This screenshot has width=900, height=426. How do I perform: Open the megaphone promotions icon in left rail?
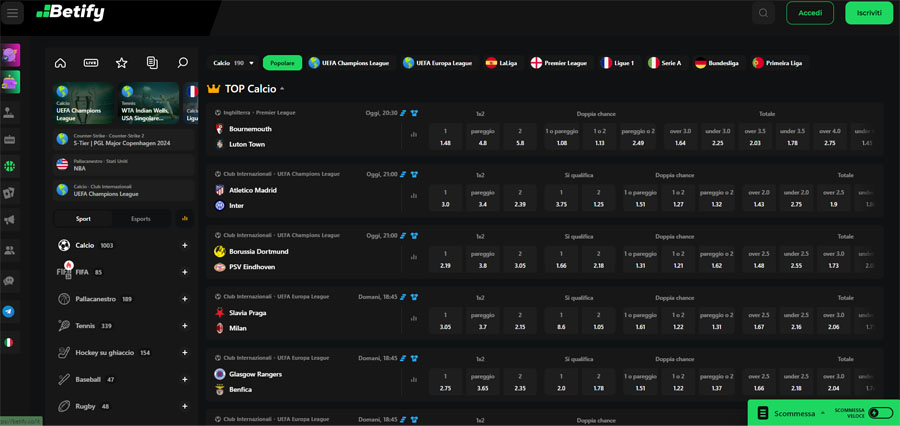pyautogui.click(x=9, y=220)
